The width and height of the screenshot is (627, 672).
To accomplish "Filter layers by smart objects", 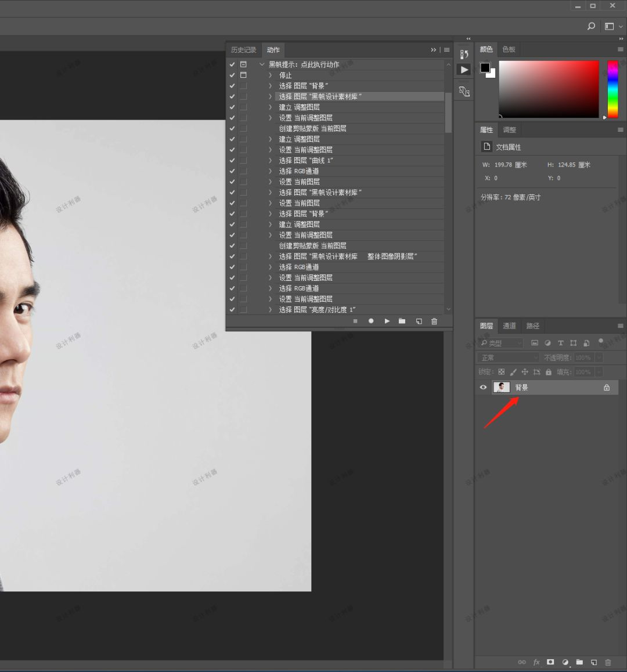I will point(586,343).
